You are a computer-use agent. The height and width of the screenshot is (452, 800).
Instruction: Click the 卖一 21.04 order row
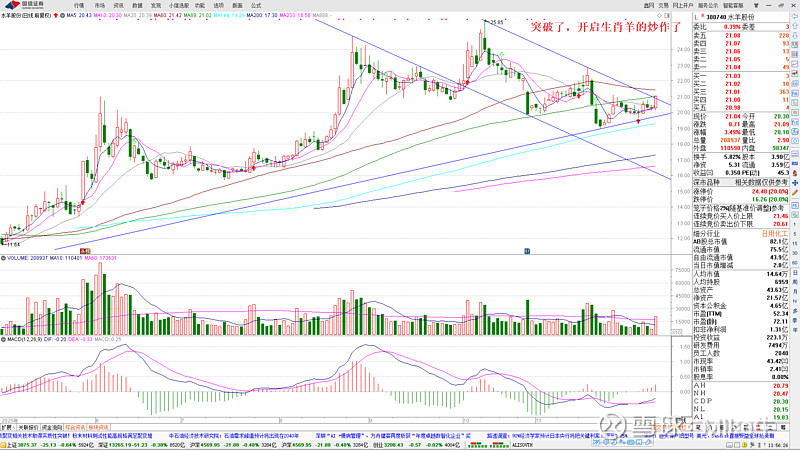741,67
